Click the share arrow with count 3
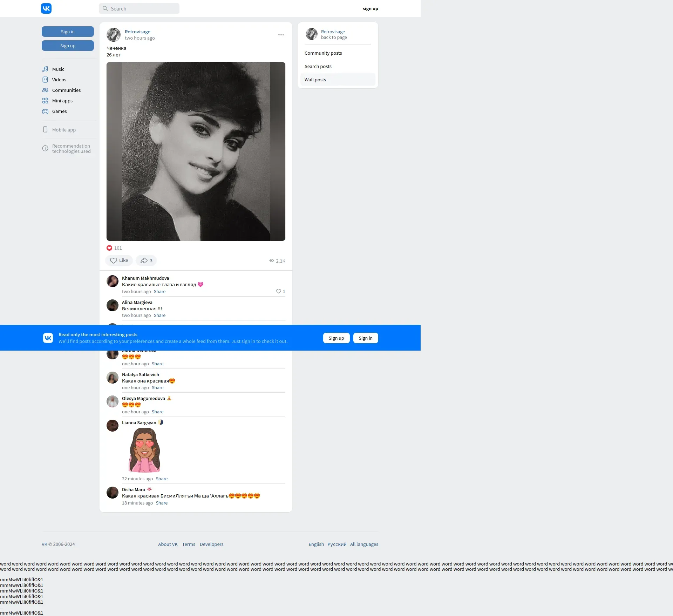This screenshot has height=616, width=673. [146, 260]
